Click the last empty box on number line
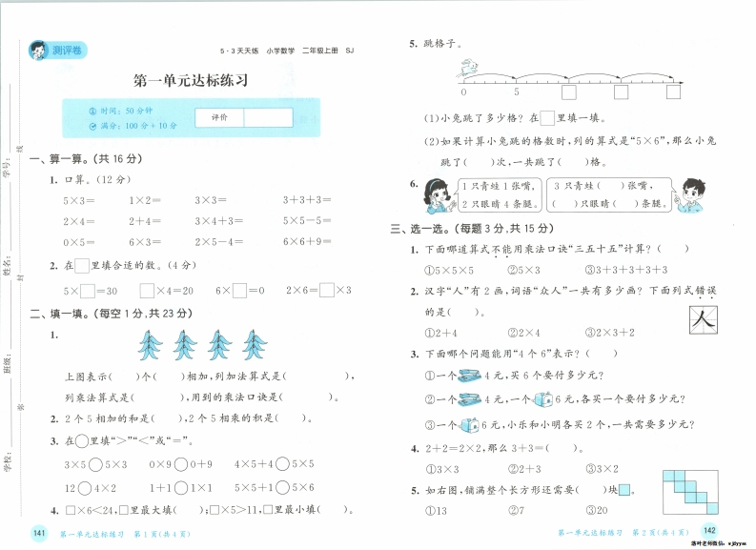 pos(673,92)
